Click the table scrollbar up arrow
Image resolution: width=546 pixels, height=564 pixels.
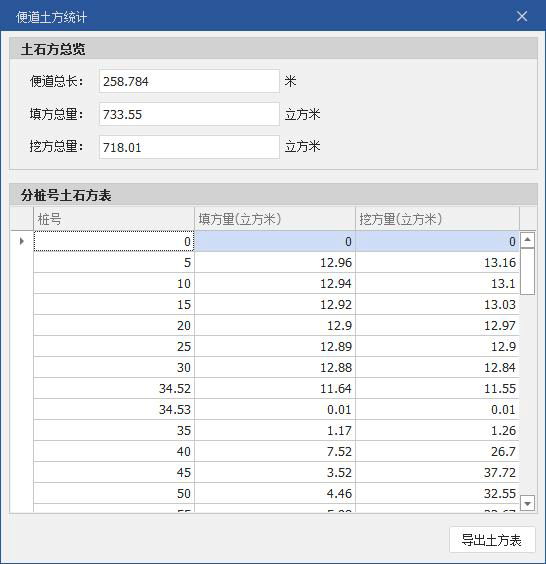(527, 240)
